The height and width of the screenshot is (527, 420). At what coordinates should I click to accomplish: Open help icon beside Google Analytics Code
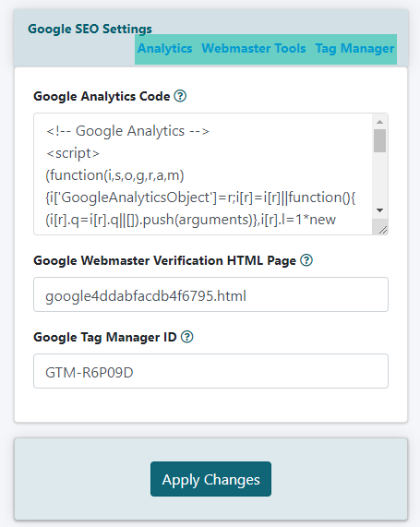(180, 96)
